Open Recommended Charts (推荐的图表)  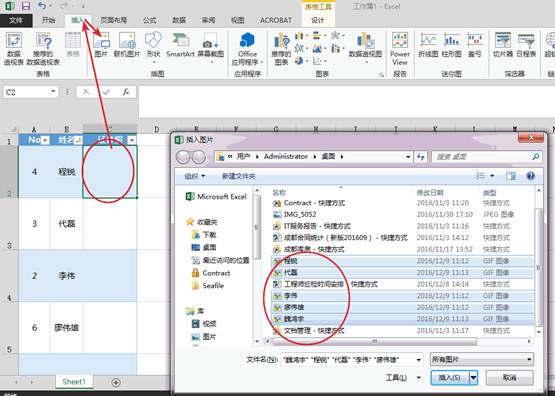tap(281, 49)
